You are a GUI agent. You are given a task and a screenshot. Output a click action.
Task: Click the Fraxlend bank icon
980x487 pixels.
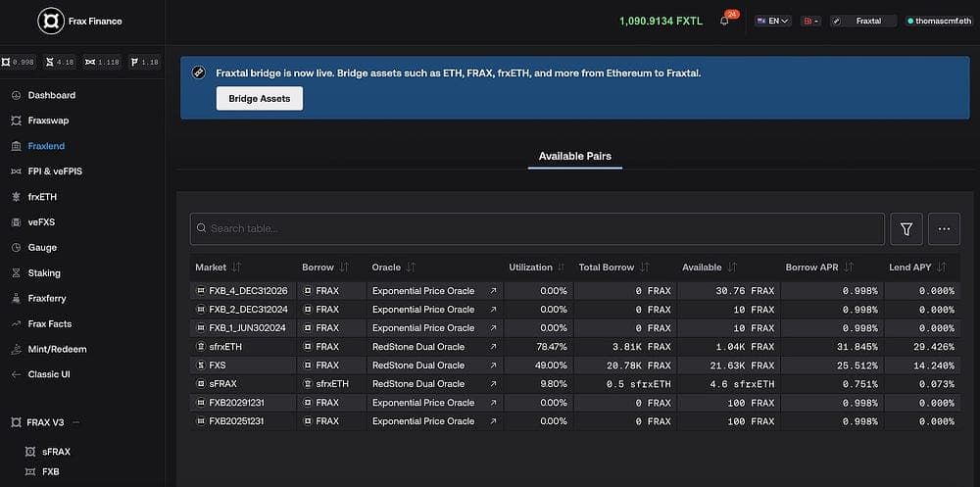(x=17, y=146)
